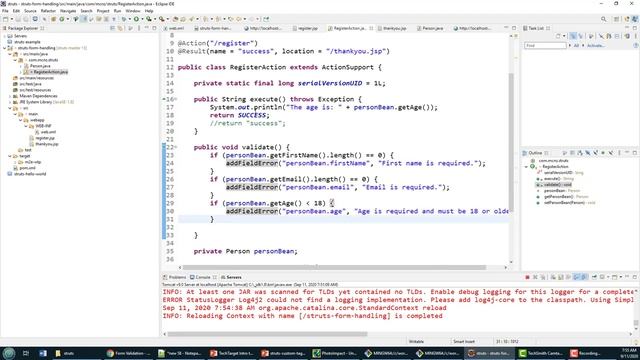Click the All filter link in Task List
This screenshot has height=360, width=640.
576,46
